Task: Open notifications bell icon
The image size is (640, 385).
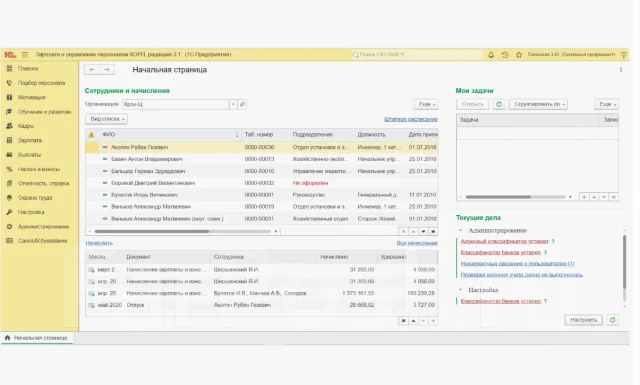Action: (491, 54)
